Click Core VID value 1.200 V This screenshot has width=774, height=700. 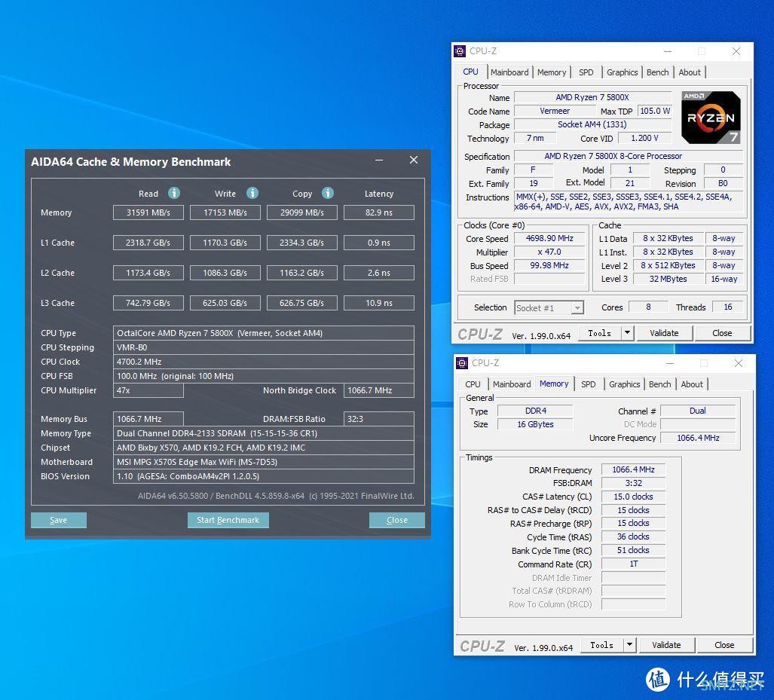pyautogui.click(x=644, y=138)
